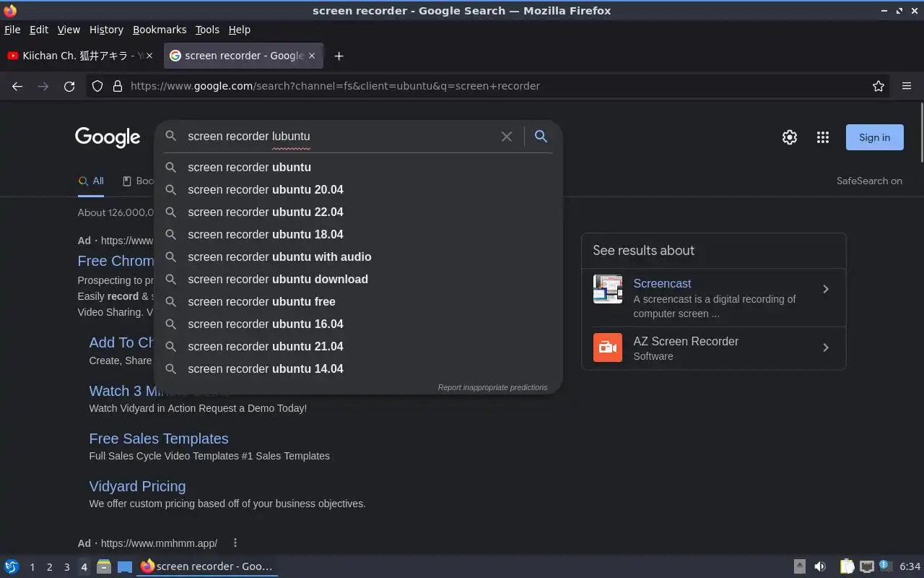Click the Sign in button
The image size is (924, 578).
874,137
